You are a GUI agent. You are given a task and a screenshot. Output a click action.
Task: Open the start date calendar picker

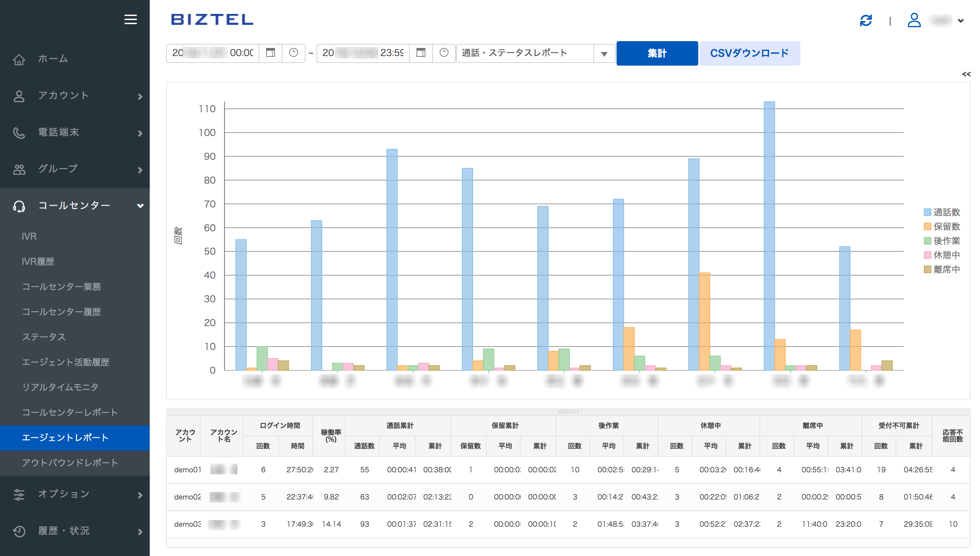(270, 53)
